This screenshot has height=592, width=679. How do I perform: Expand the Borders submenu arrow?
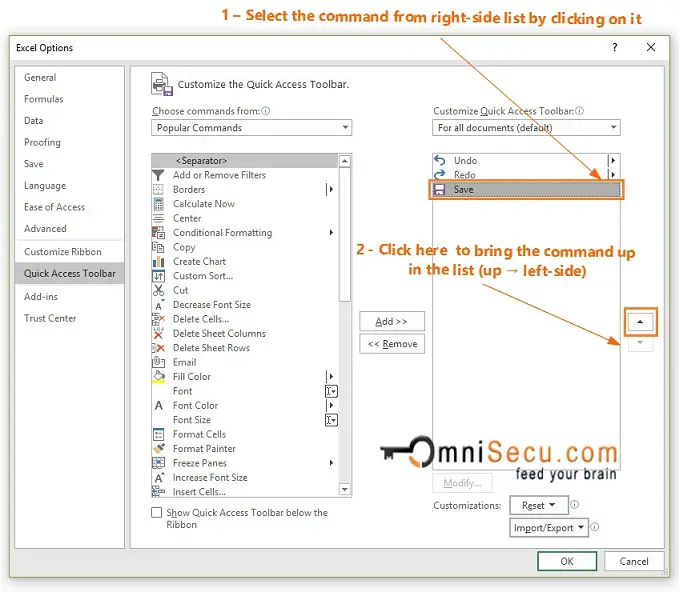tap(330, 189)
